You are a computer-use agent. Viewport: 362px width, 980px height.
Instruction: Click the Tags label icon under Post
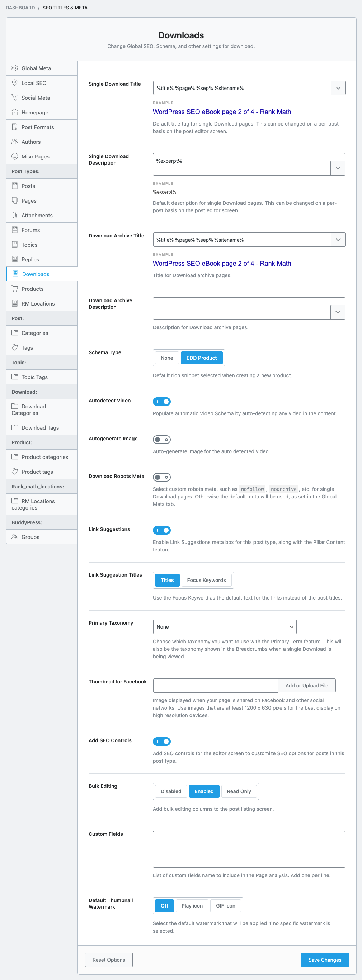15,347
